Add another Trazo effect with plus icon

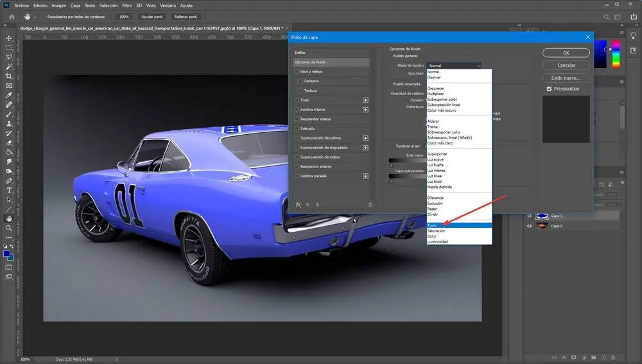pos(365,100)
